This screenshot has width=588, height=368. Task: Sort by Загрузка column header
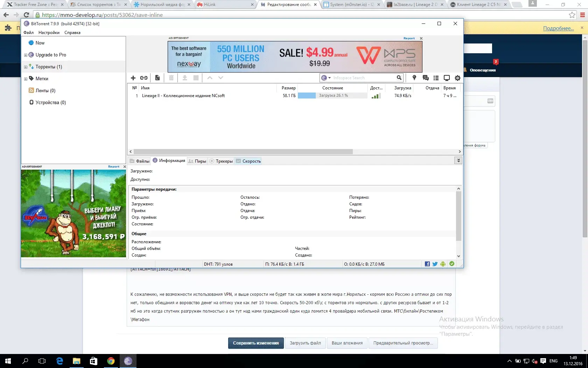pos(402,88)
